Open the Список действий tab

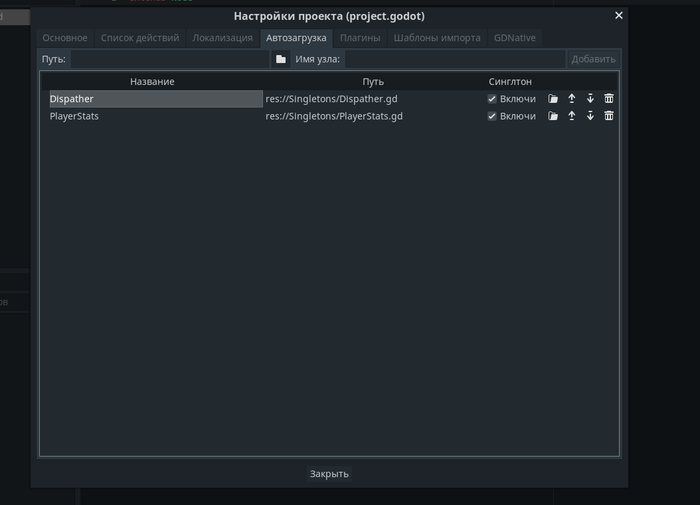click(x=140, y=38)
